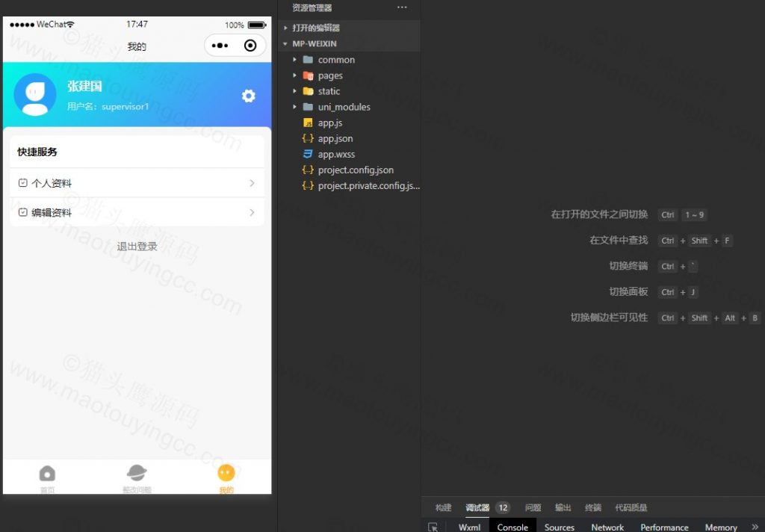This screenshot has width=765, height=532.
Task: Open the 个人资料 menu entry
Action: [x=137, y=183]
